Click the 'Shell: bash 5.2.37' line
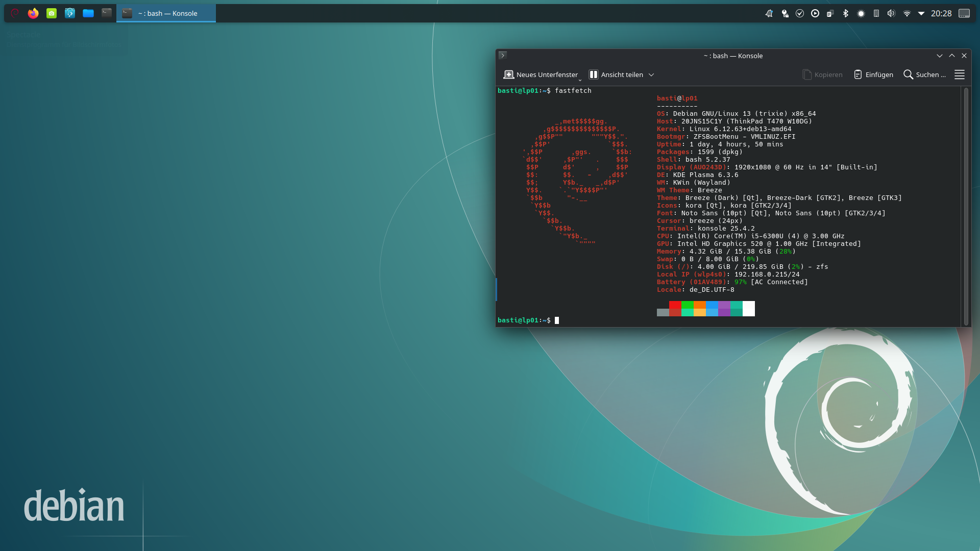The image size is (980, 551). (694, 160)
